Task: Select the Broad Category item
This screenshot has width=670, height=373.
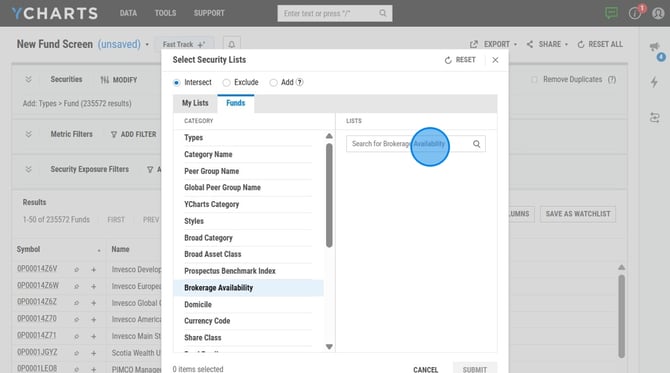Action: point(248,238)
